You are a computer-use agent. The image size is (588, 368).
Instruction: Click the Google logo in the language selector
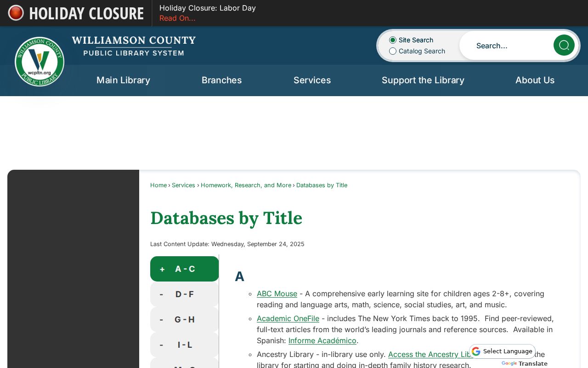476,351
